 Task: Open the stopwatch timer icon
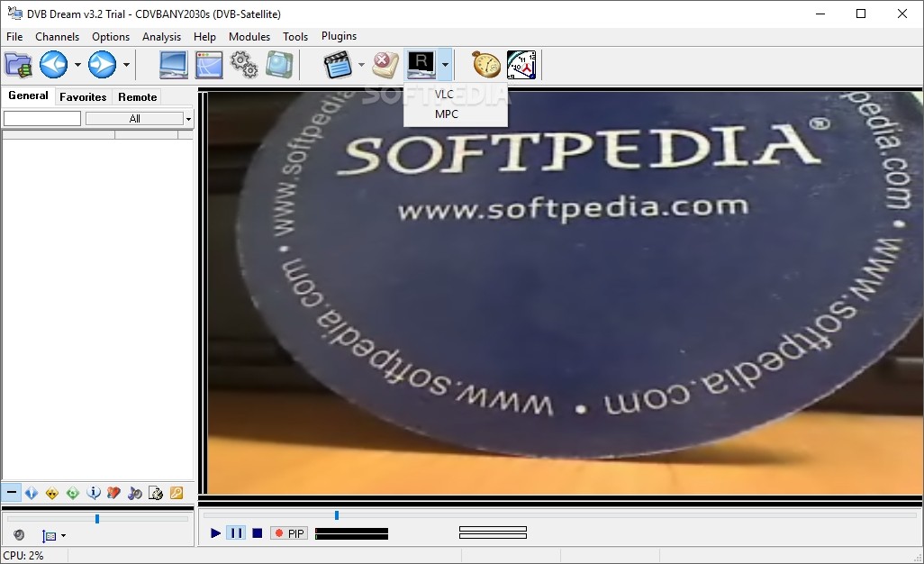coord(486,65)
